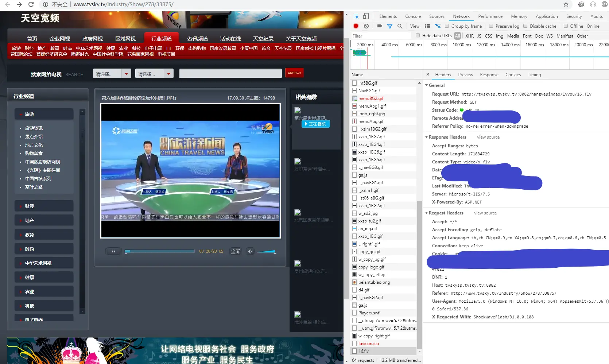Screen dimensions: 609x364
Task: Click the site info icon before 不安全
Action: (46, 4)
